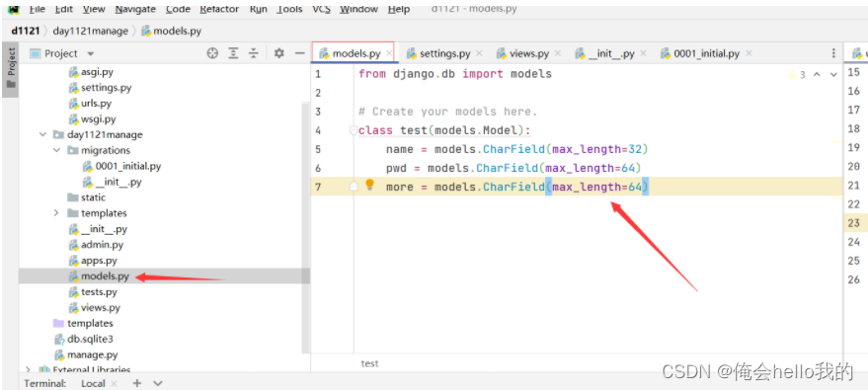Collapse day1121manage folder chevron
Viewport: 868px width, 390px height.
pyautogui.click(x=42, y=134)
